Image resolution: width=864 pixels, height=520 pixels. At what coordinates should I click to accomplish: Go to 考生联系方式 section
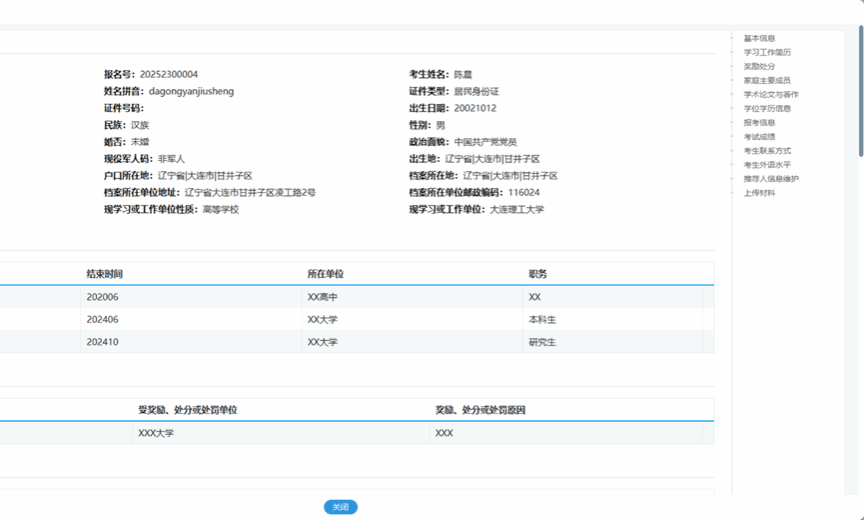767,150
